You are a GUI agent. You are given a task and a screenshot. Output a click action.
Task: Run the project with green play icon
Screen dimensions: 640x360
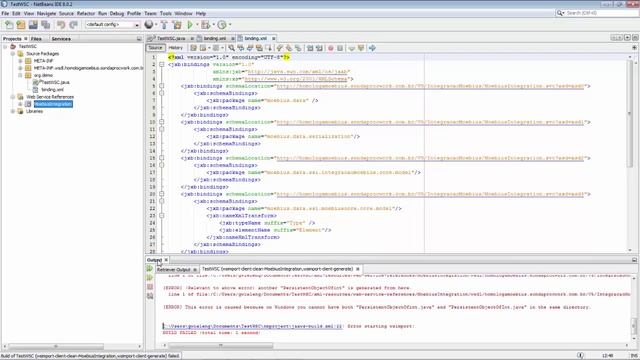tap(190, 25)
